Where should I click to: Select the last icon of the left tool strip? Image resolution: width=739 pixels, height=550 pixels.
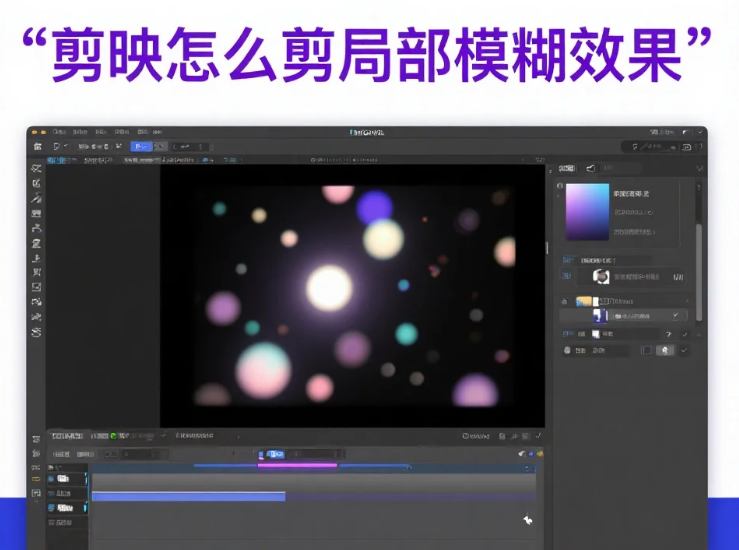pyautogui.click(x=36, y=332)
